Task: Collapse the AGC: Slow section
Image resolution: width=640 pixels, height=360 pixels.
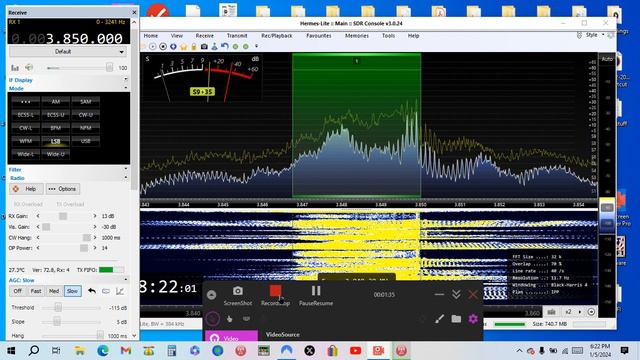Action: tap(125, 280)
